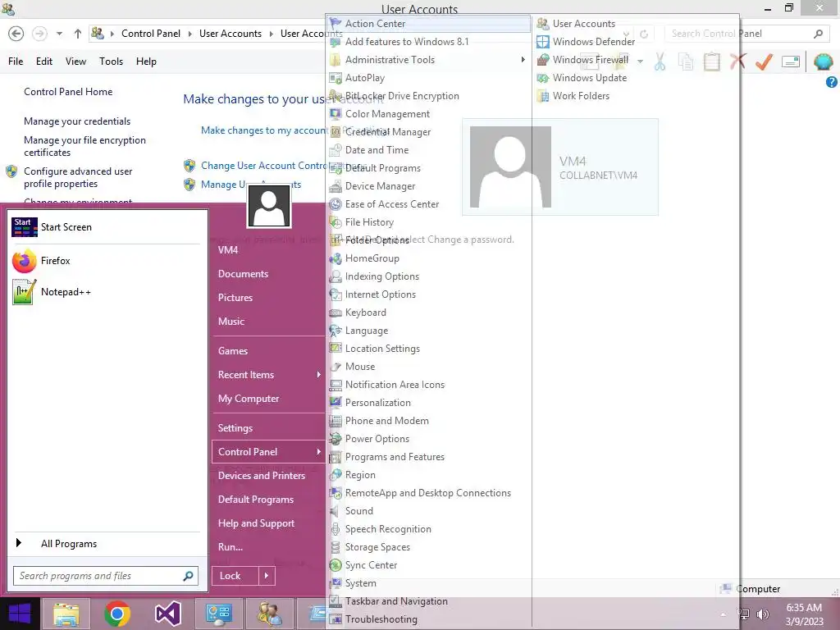This screenshot has height=630, width=840.
Task: Click the Windows Firewall icon
Action: tap(543, 59)
